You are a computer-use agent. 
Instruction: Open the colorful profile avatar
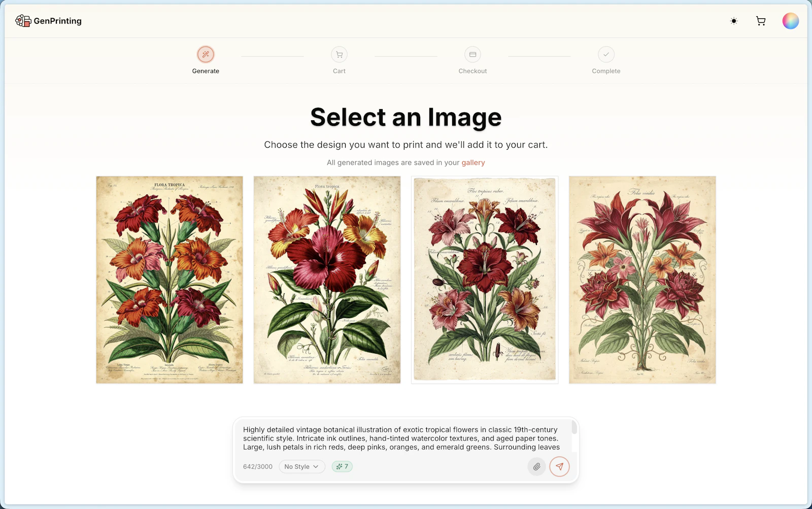pyautogui.click(x=790, y=21)
